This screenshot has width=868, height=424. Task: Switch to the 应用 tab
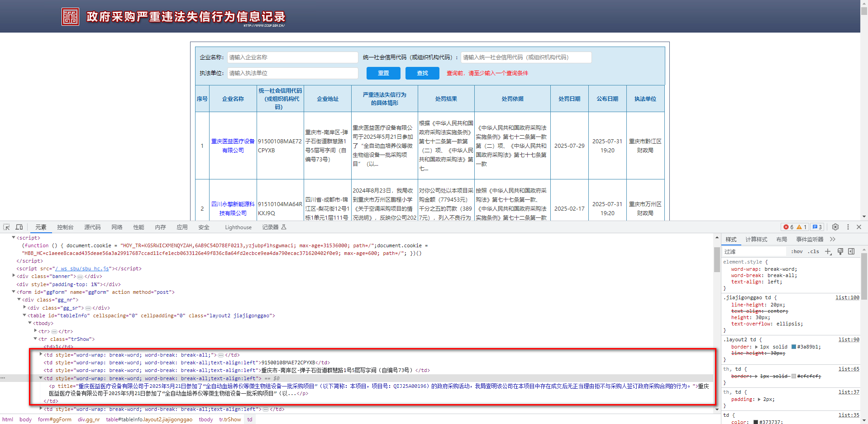tap(182, 227)
